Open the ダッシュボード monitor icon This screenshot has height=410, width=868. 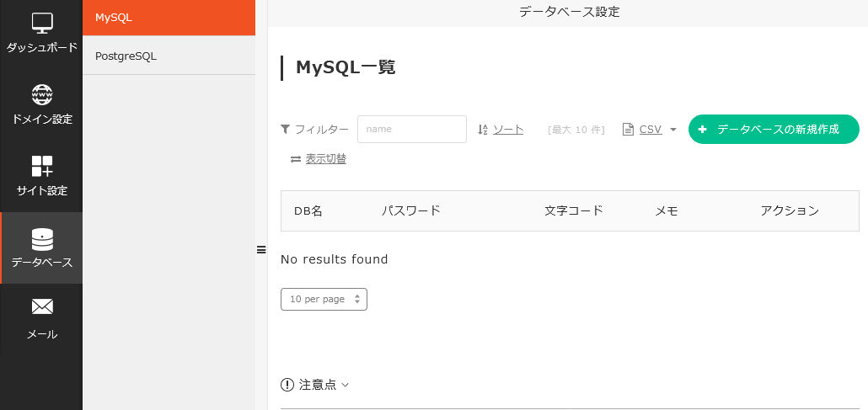coord(42,23)
